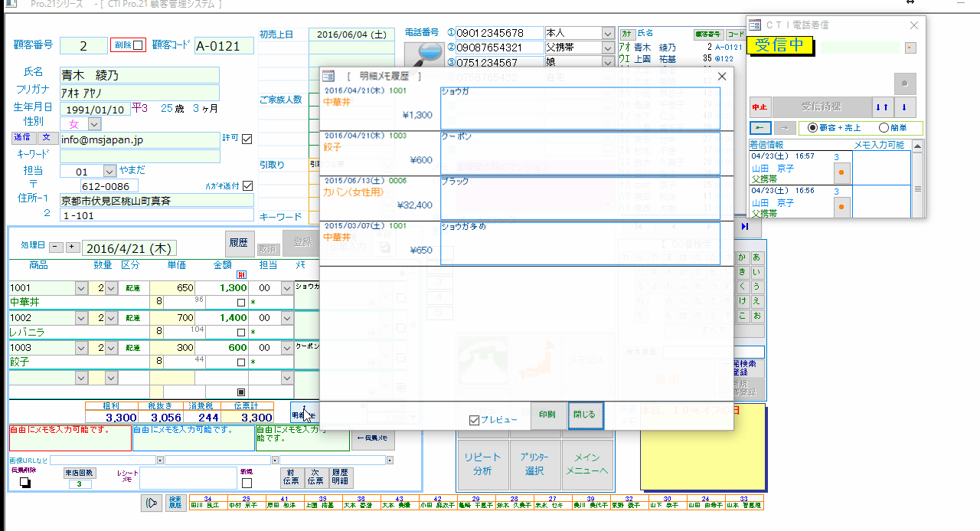Viewport: 980px width, 531px height.
Task: Click the 顧客コード field A-0121
Action: 224,46
